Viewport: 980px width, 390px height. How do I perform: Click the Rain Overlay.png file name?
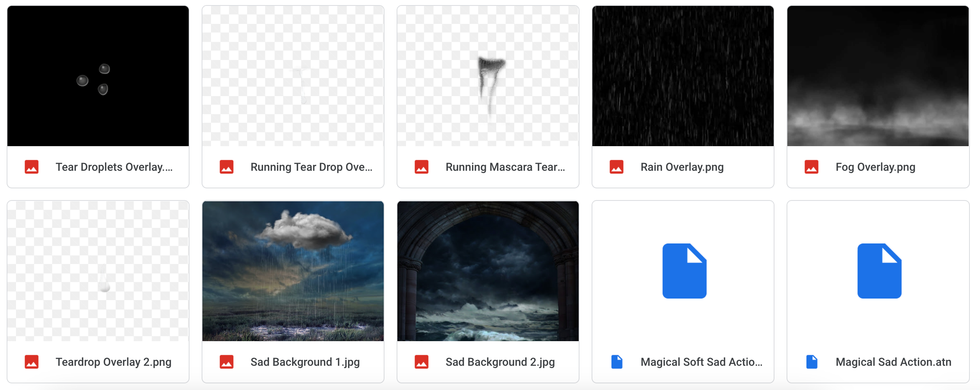click(682, 167)
